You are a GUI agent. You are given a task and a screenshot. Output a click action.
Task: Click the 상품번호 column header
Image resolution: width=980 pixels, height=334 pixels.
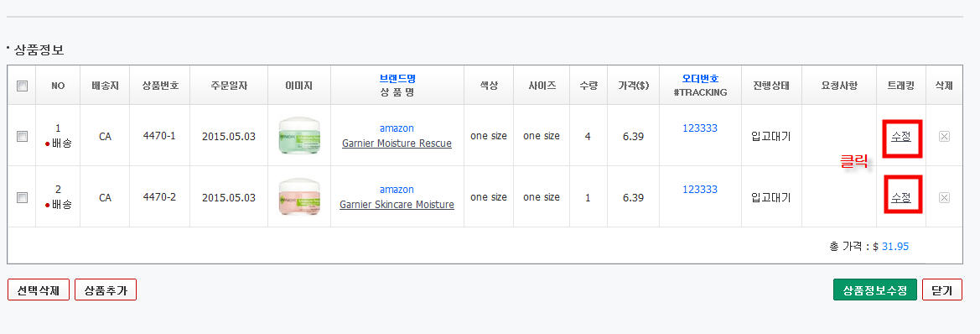160,86
